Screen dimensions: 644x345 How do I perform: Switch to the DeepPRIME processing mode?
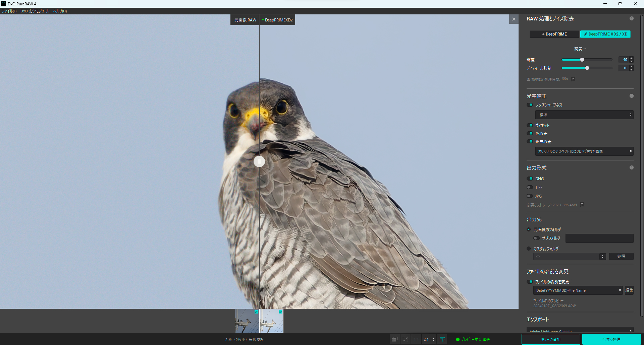[x=554, y=34]
